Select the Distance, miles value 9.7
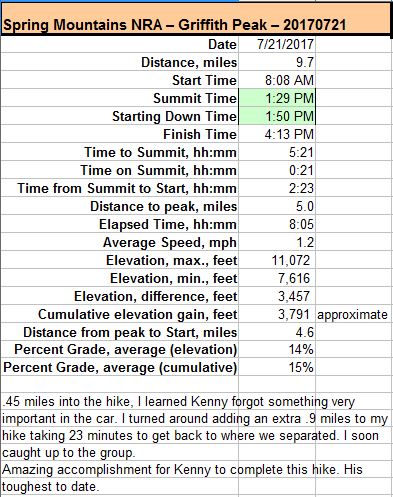Screen dimensions: 393x497 pos(277,62)
